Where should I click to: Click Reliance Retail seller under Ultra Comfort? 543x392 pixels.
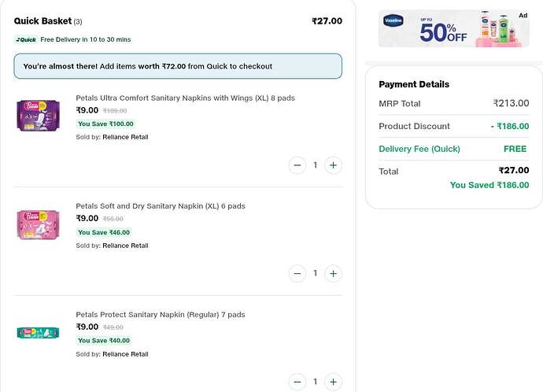(125, 137)
